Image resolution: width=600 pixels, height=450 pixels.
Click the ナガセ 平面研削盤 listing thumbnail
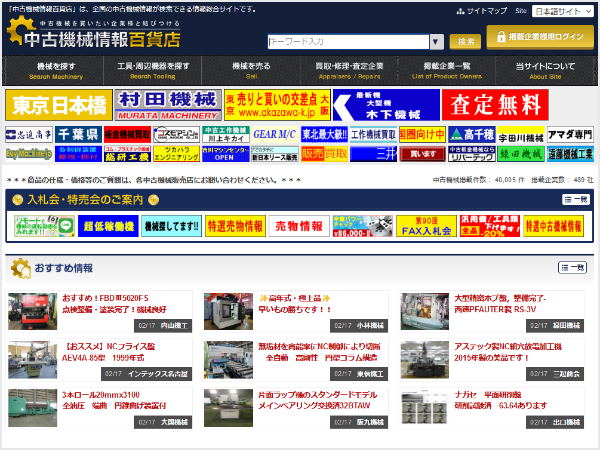coord(424,408)
